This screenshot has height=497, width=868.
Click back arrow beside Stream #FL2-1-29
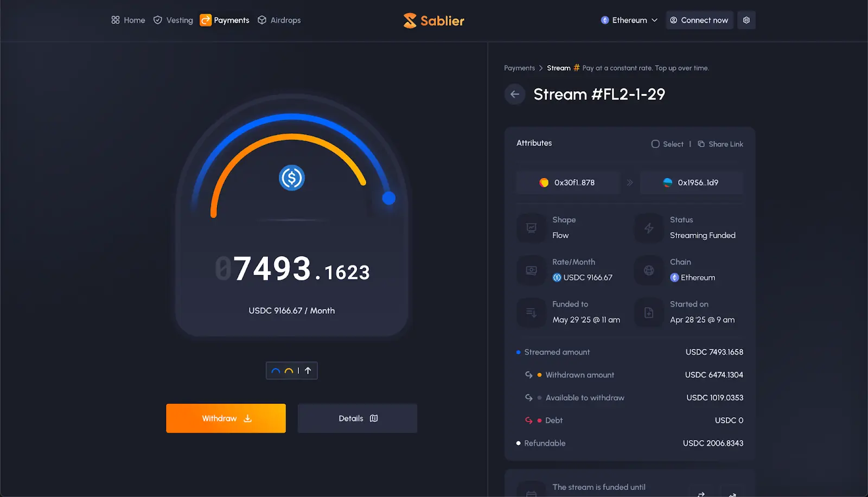coord(515,94)
